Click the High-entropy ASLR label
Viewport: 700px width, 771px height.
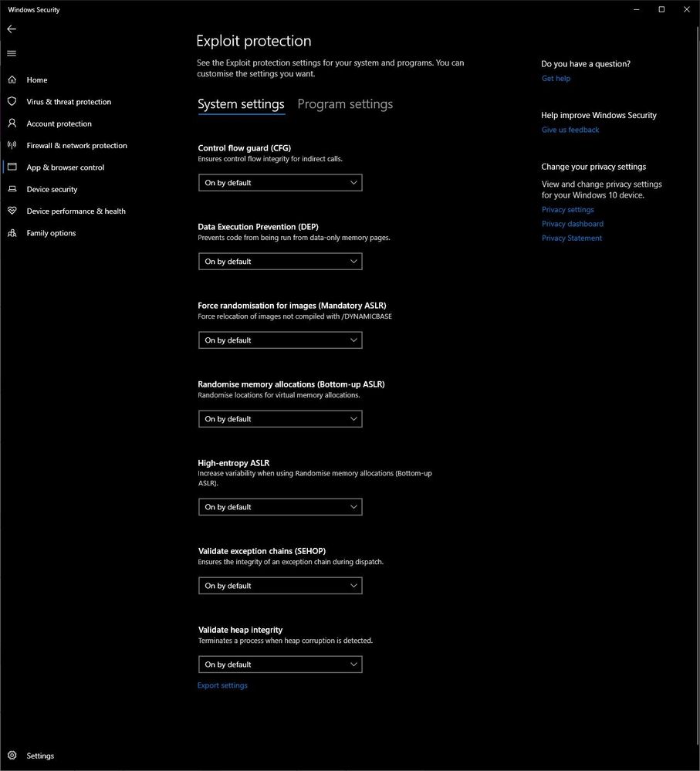pos(234,463)
